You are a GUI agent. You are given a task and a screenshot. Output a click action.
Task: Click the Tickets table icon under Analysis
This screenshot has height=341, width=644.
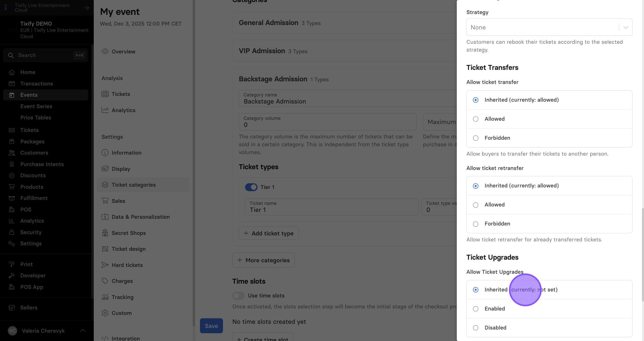[x=105, y=94]
